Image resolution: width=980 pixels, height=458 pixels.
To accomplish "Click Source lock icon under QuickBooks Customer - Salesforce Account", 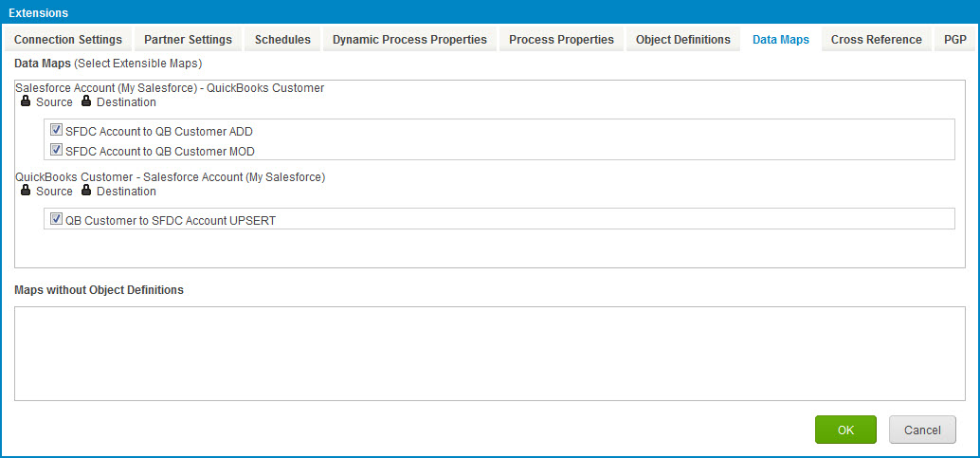I will point(26,191).
